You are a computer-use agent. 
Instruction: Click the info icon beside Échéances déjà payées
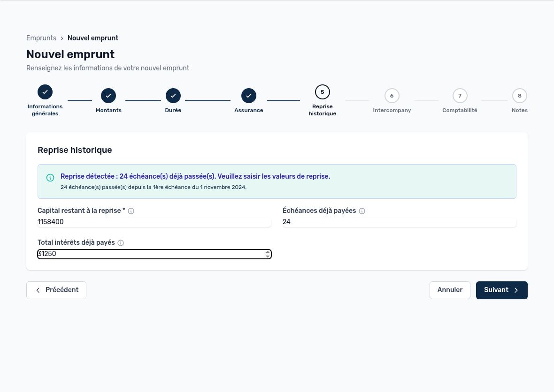pyautogui.click(x=362, y=211)
